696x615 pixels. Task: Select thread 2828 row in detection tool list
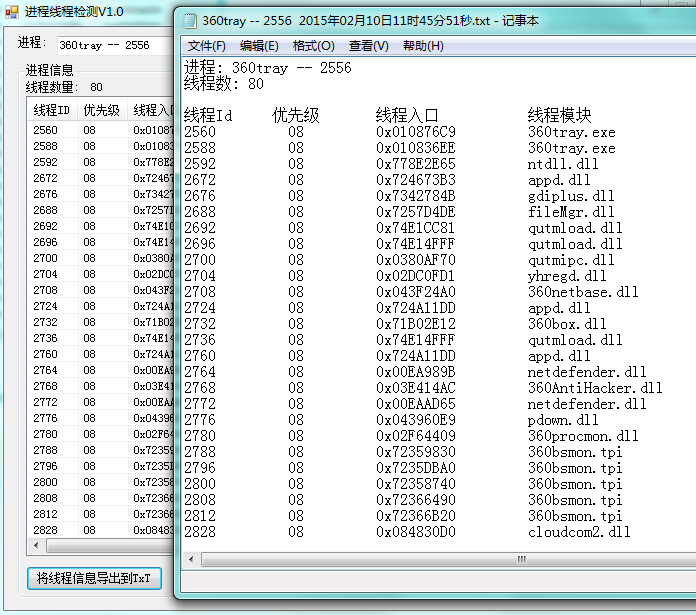coord(101,530)
